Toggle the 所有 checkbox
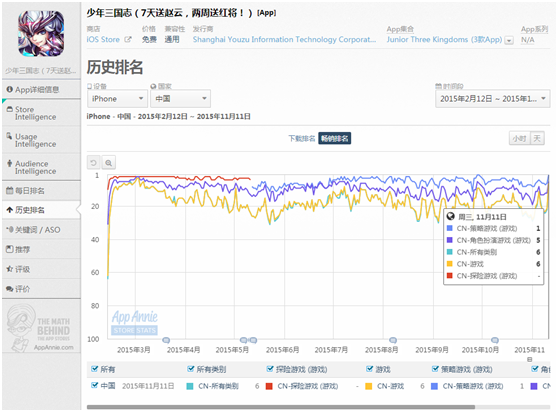Viewport: 558px width, 412px height. [94, 369]
